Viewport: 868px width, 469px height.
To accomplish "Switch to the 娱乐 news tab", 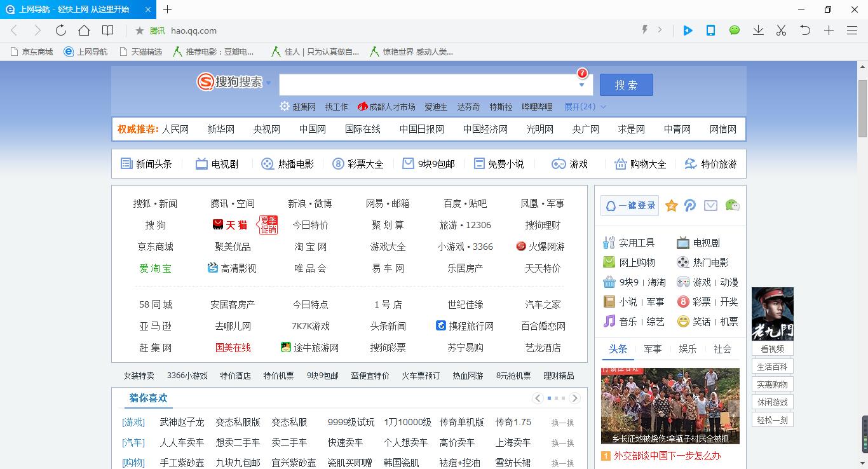I will click(688, 349).
